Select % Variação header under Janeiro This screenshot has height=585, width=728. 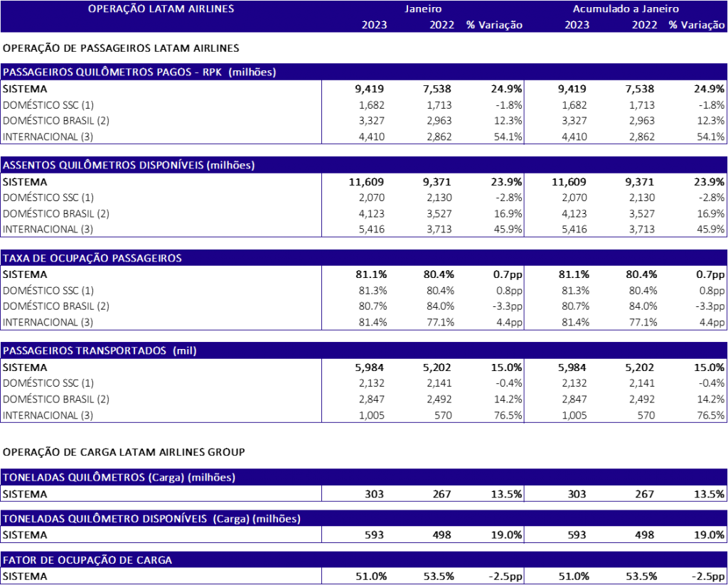coord(494,25)
